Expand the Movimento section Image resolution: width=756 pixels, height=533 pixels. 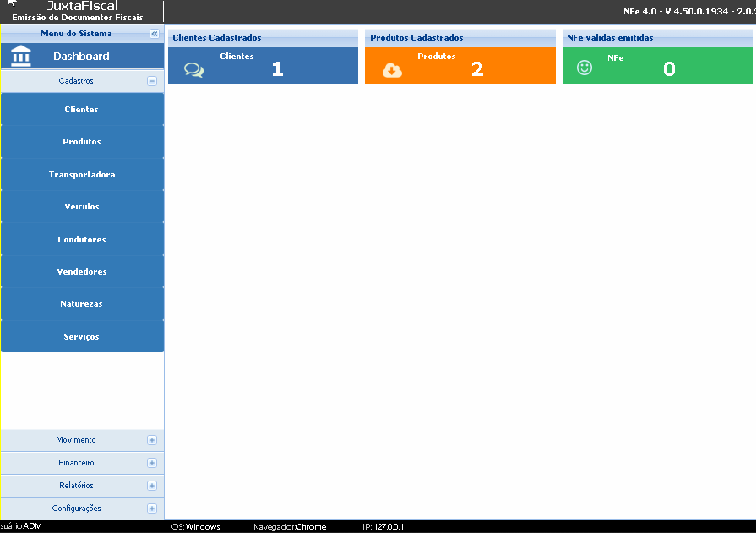point(152,440)
